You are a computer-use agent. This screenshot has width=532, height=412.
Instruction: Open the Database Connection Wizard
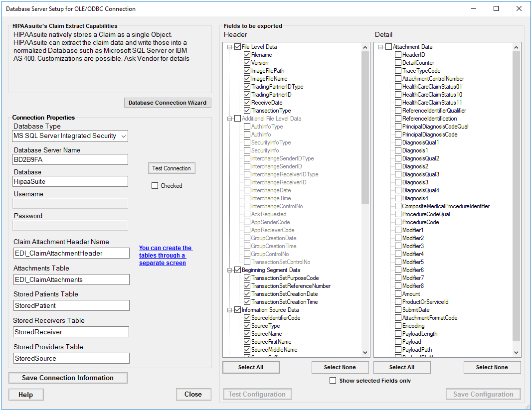point(168,102)
